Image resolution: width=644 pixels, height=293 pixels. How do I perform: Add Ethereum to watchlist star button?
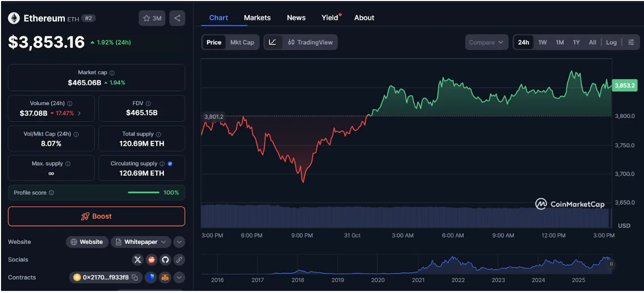click(x=152, y=18)
